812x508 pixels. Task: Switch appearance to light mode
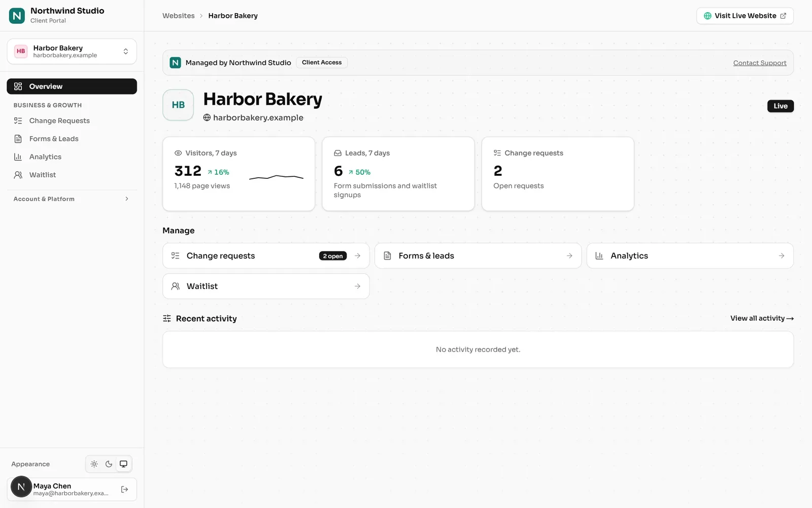(94, 464)
